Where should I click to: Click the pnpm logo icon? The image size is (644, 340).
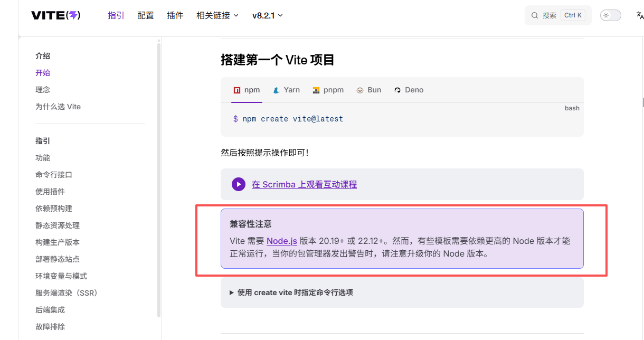pyautogui.click(x=316, y=90)
